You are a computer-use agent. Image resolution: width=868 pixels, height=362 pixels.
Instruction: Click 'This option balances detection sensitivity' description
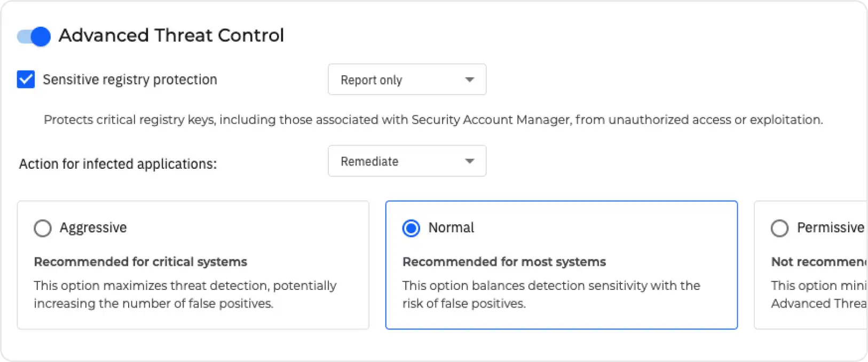551,294
